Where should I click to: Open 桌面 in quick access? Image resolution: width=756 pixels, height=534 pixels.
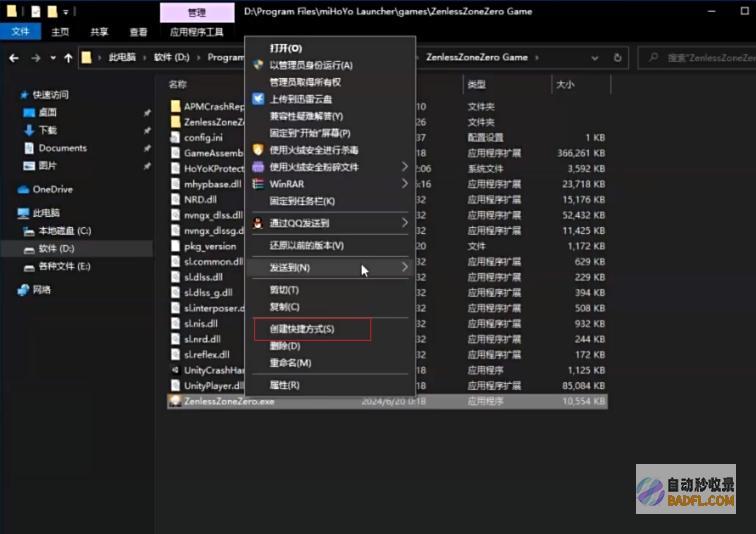47,112
